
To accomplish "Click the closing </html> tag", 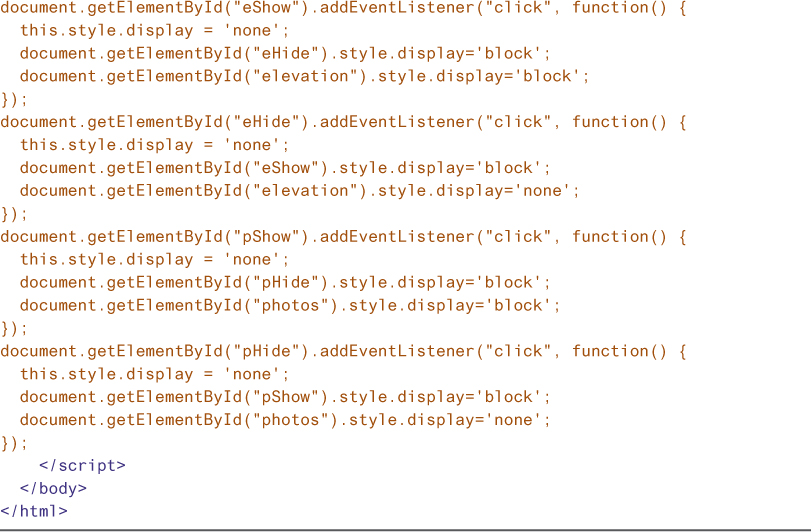I will [34, 511].
